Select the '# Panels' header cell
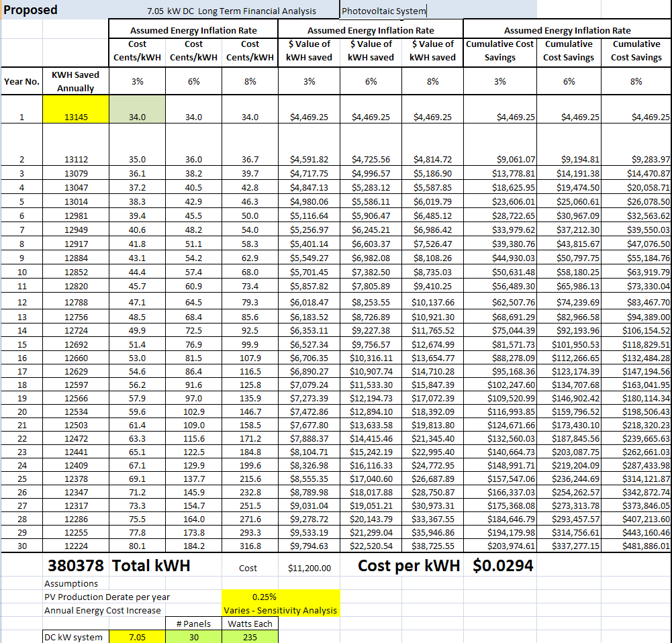Image resolution: width=672 pixels, height=643 pixels. coord(194,624)
